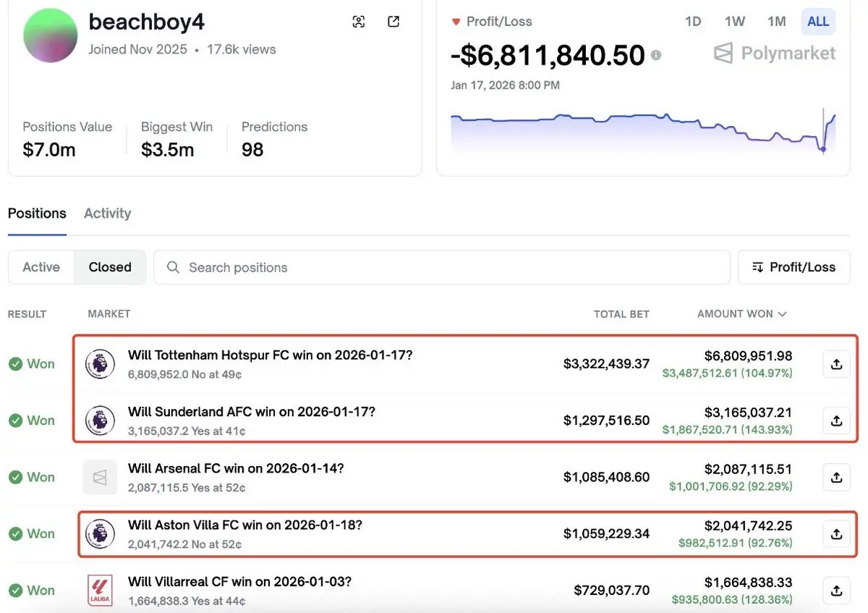Click the 6,809,952.0 No at 49¢ detail
Screen dimensions: 868x613
(185, 375)
